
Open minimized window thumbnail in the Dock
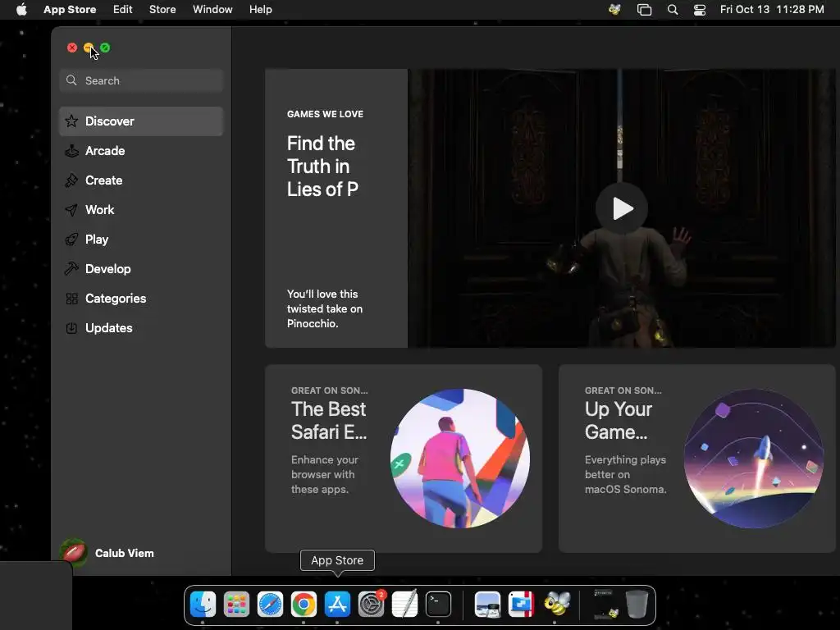(606, 605)
